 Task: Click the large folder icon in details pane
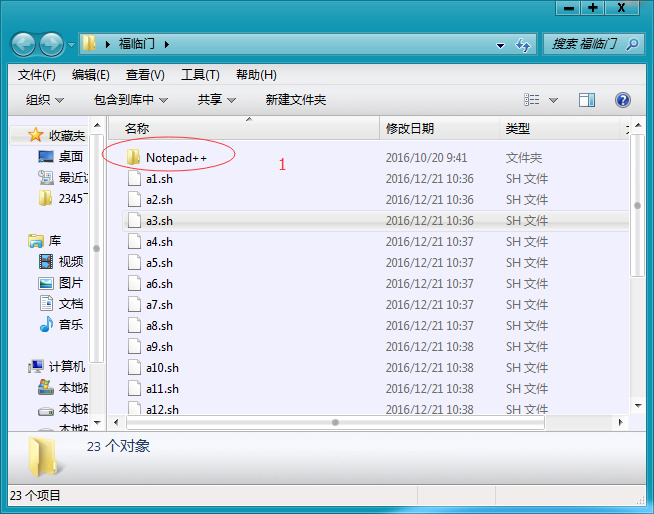pos(43,456)
